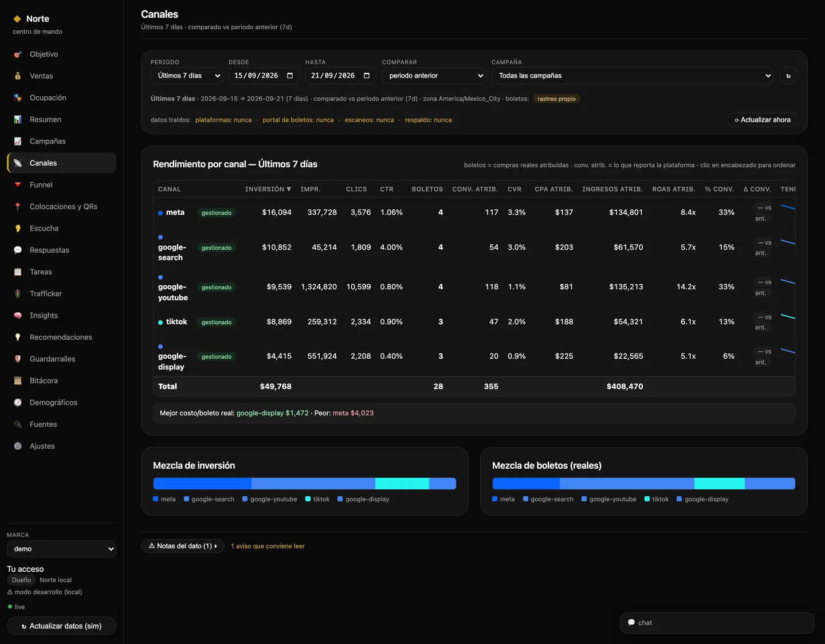Screen dimensions: 825x644
Task: Click Actualizar datos (sim) button
Action: pos(61,626)
